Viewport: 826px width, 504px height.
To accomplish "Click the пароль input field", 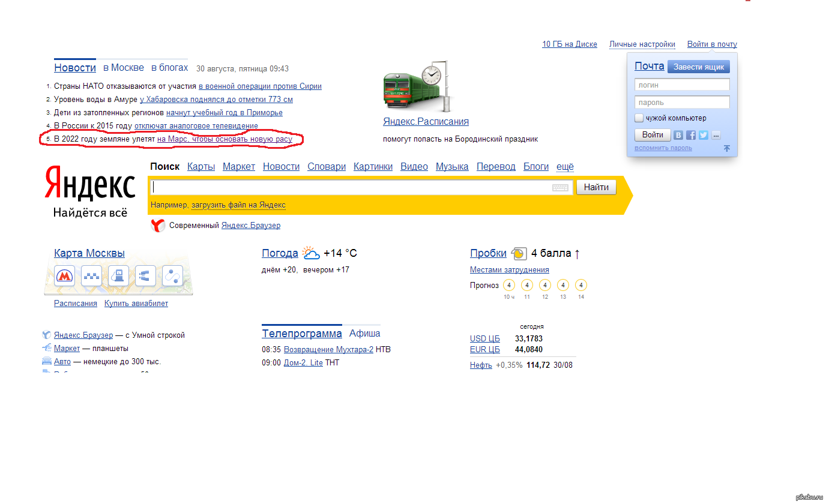I will tap(682, 103).
